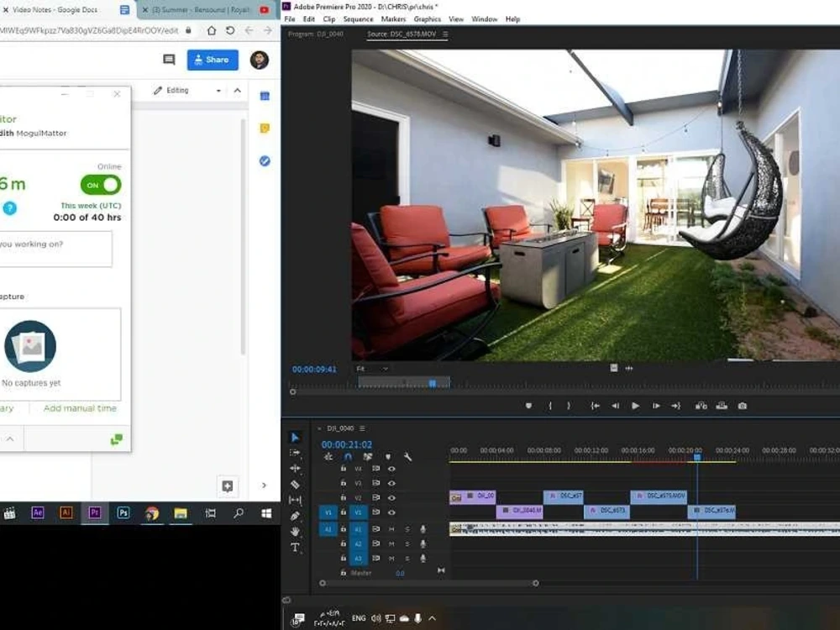Image resolution: width=840 pixels, height=630 pixels.
Task: Click browser home button
Action: (212, 30)
